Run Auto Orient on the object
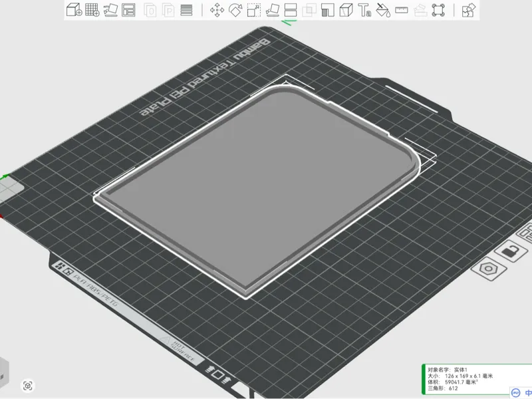 click(110, 10)
